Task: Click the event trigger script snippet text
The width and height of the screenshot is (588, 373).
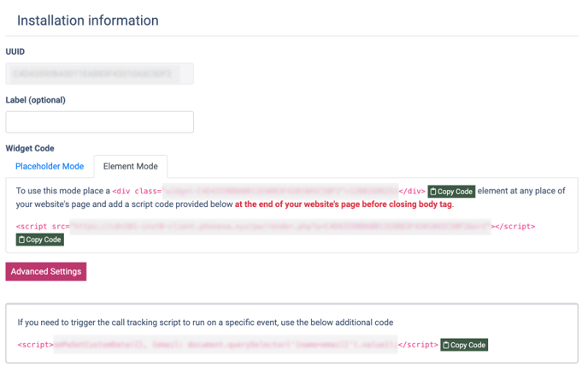Action: click(x=226, y=345)
